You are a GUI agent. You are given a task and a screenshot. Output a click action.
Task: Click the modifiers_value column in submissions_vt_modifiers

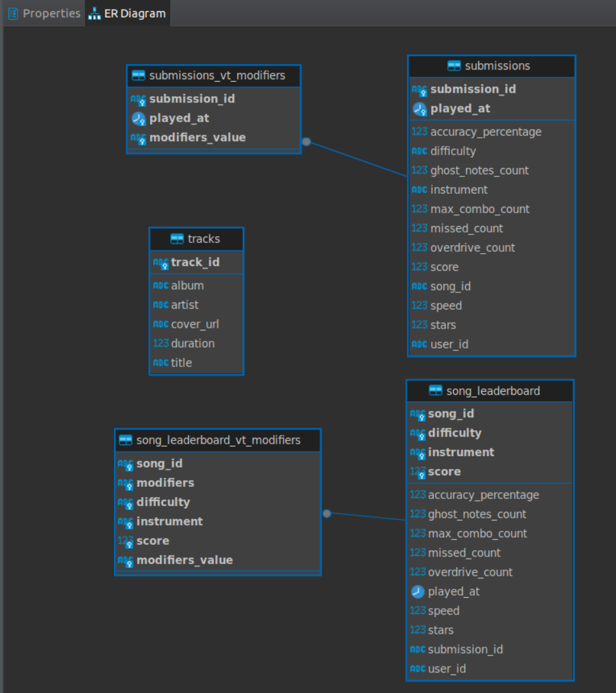click(x=213, y=137)
